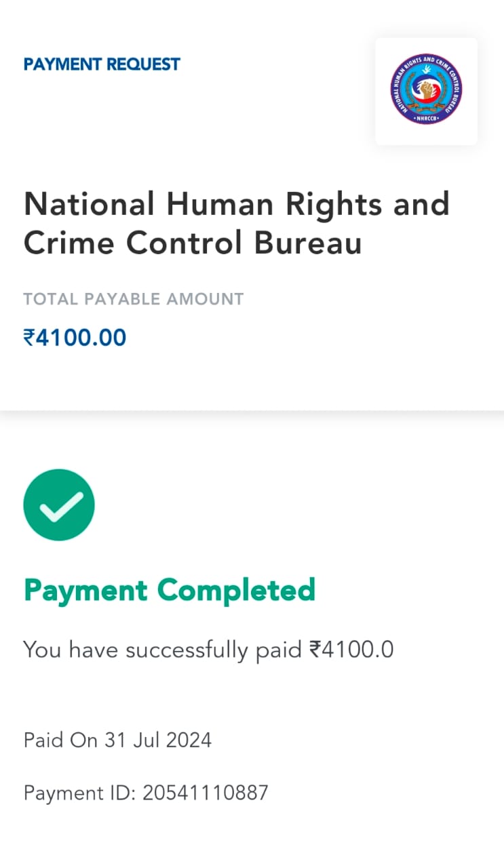Click the word 'Completed' in green heading
This screenshot has width=504, height=868.
[x=237, y=590]
